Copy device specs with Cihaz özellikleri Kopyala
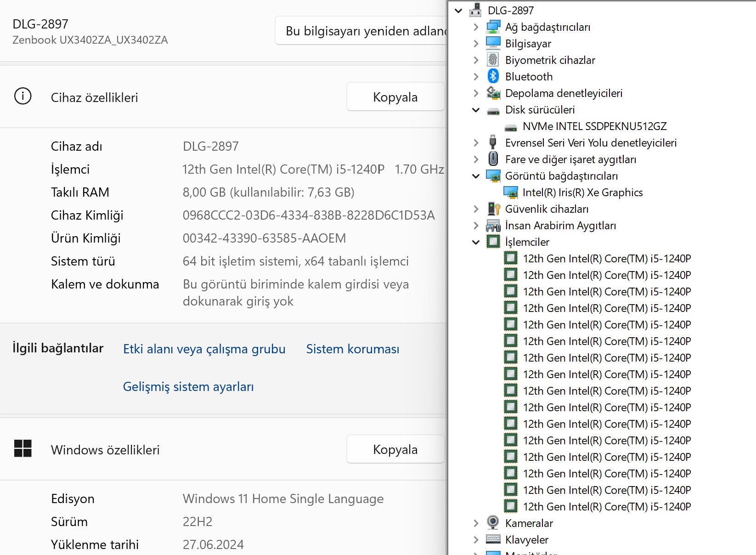 pyautogui.click(x=395, y=97)
